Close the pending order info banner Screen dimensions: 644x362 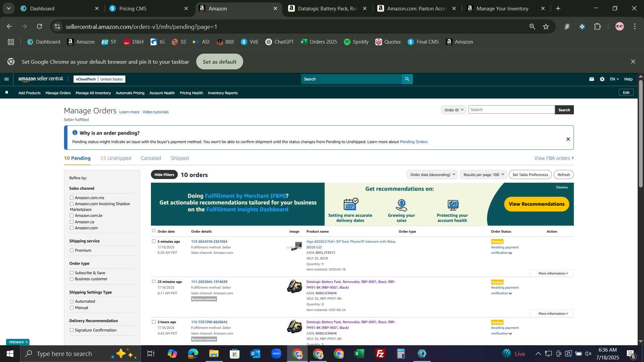pos(568,139)
